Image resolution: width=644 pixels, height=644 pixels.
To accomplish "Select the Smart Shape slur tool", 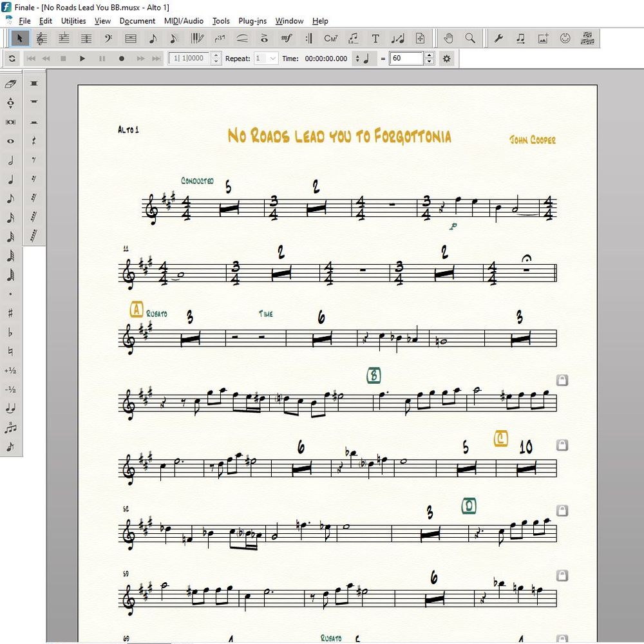I will pos(242,39).
